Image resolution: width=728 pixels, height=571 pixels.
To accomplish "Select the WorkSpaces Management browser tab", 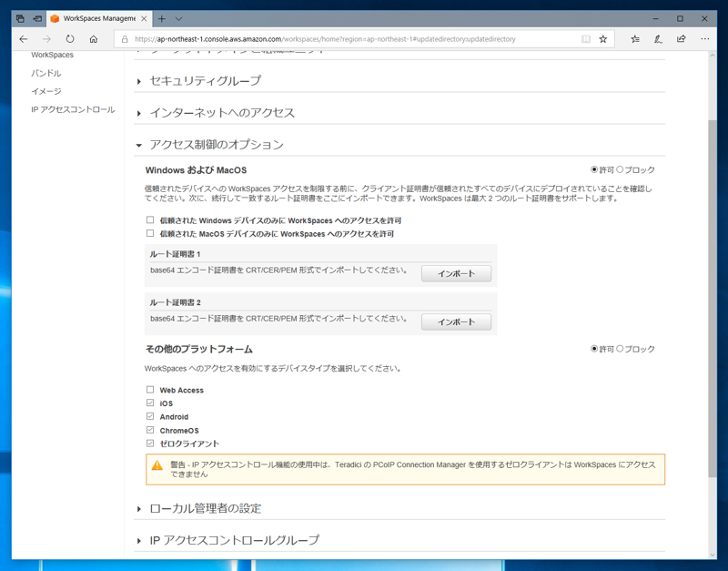I will pyautogui.click(x=98, y=18).
